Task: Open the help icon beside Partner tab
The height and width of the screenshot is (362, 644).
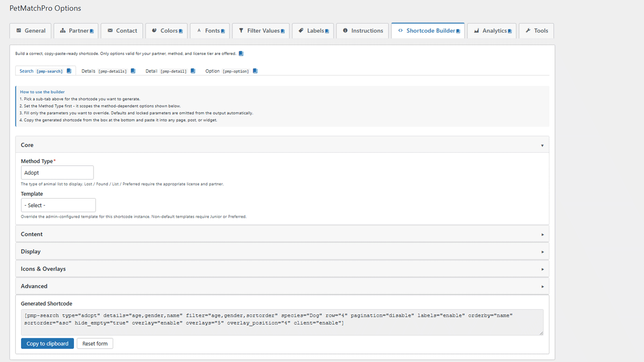Action: click(x=92, y=31)
